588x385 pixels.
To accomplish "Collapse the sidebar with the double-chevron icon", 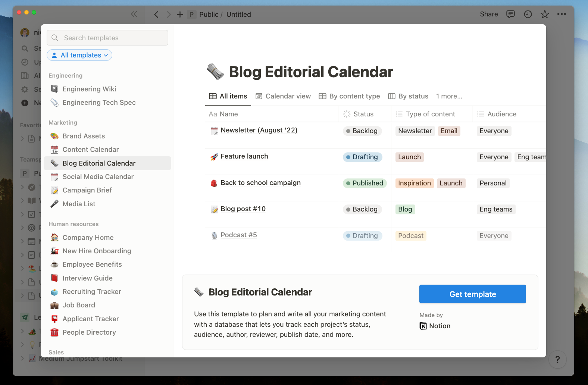I will click(x=134, y=14).
